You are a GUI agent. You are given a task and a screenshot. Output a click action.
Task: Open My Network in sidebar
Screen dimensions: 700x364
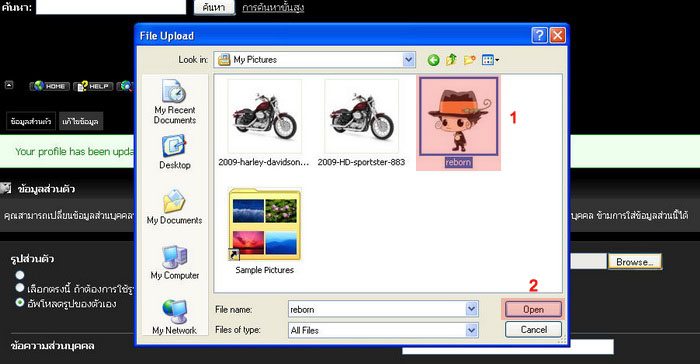175,317
